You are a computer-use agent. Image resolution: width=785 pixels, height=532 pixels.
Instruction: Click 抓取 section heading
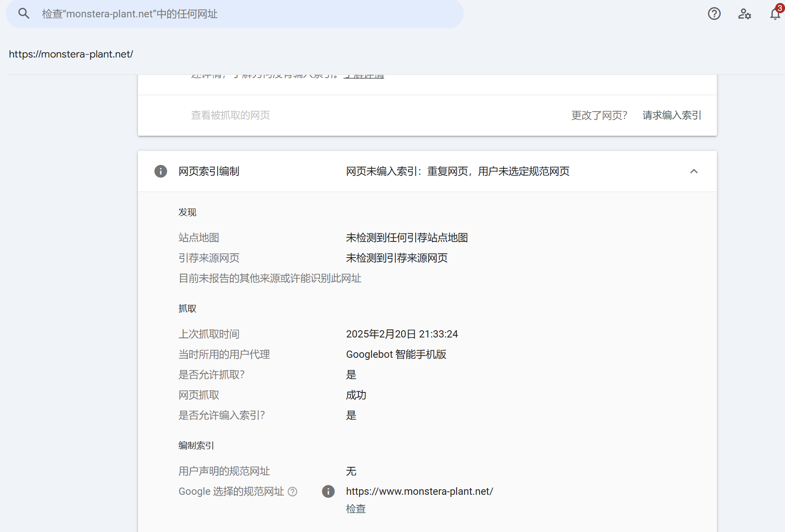pyautogui.click(x=187, y=308)
